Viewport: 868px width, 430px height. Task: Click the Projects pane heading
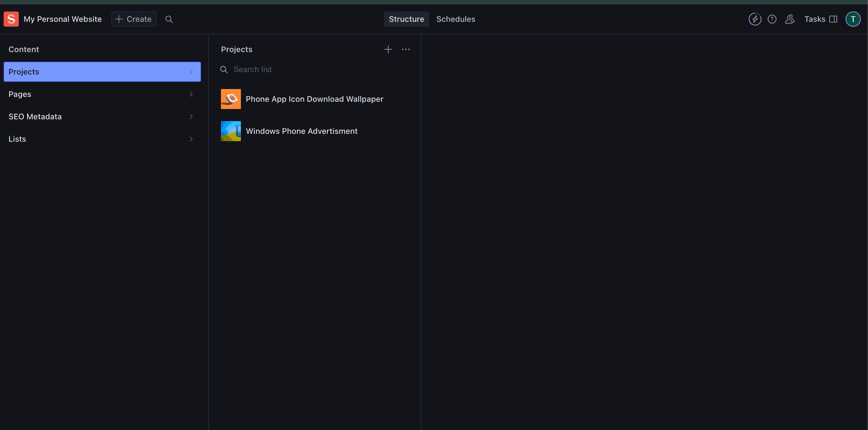tap(237, 50)
